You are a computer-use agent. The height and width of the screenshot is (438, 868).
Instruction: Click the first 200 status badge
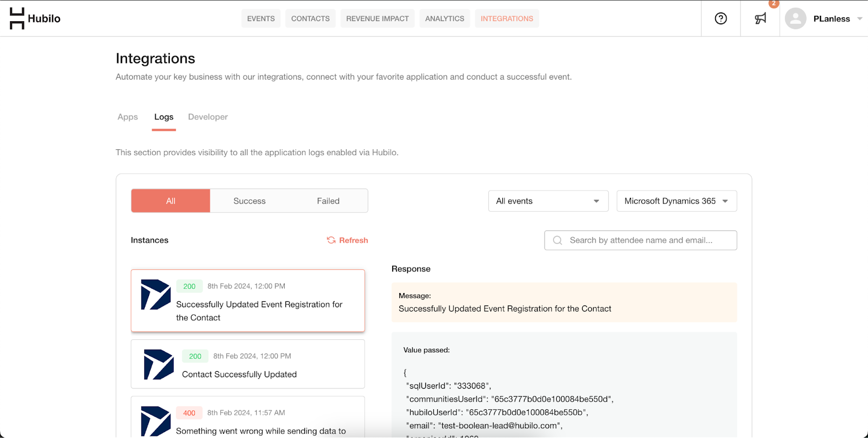[189, 286]
